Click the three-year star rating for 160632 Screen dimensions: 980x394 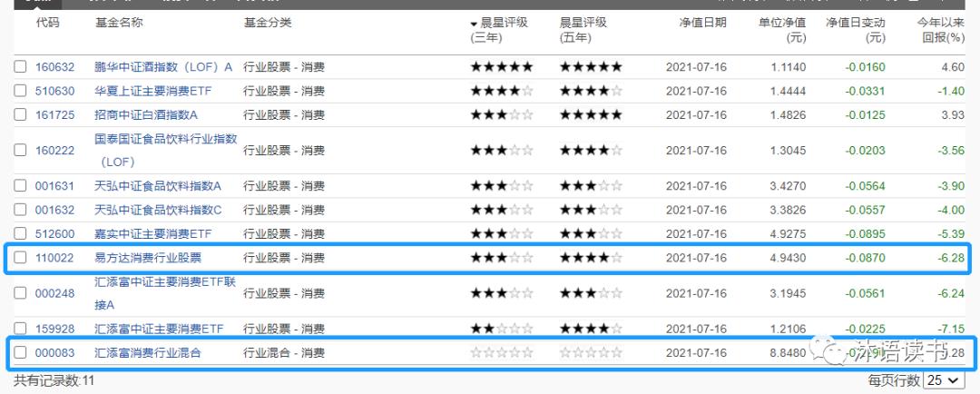(502, 67)
